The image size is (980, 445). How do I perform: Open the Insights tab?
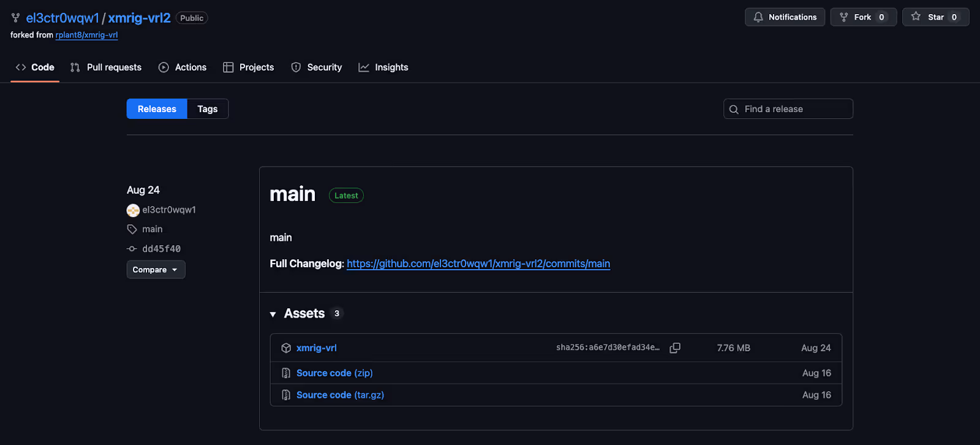tap(383, 67)
